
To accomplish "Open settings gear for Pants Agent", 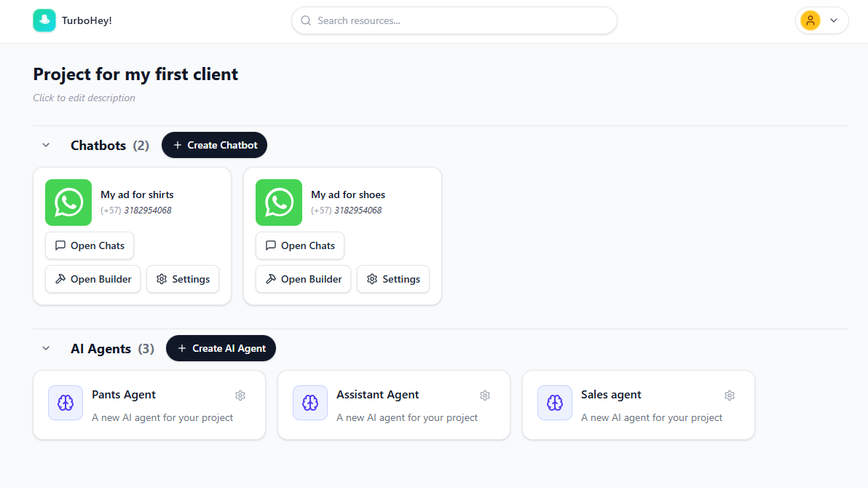I will point(240,395).
